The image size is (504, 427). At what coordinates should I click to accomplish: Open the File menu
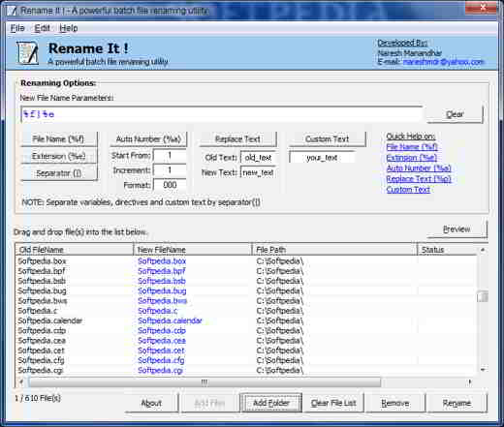(17, 28)
